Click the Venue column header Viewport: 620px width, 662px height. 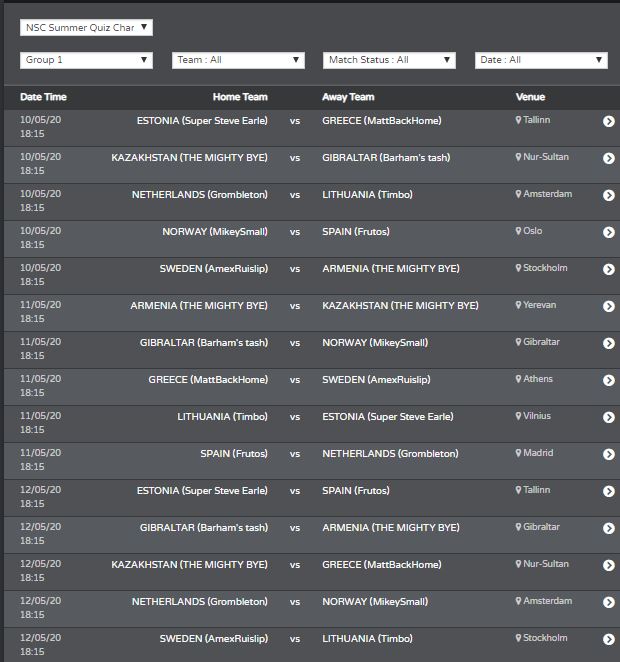(530, 97)
